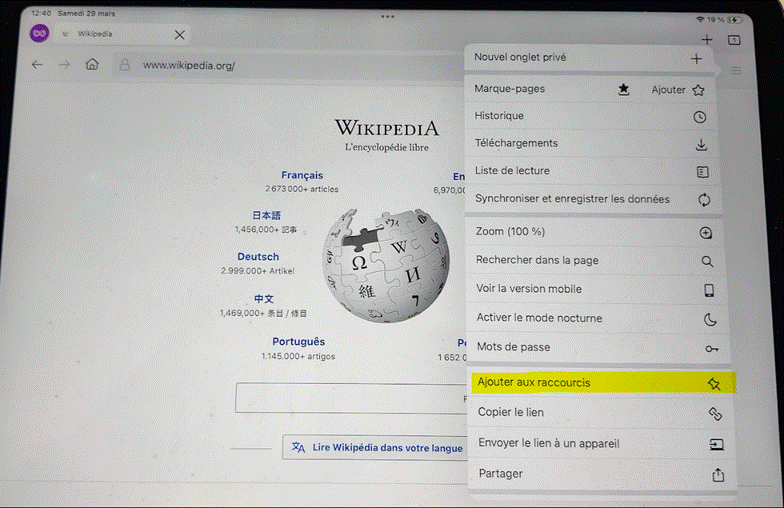Choose Copier le lien
This screenshot has width=784, height=508.
coord(601,413)
